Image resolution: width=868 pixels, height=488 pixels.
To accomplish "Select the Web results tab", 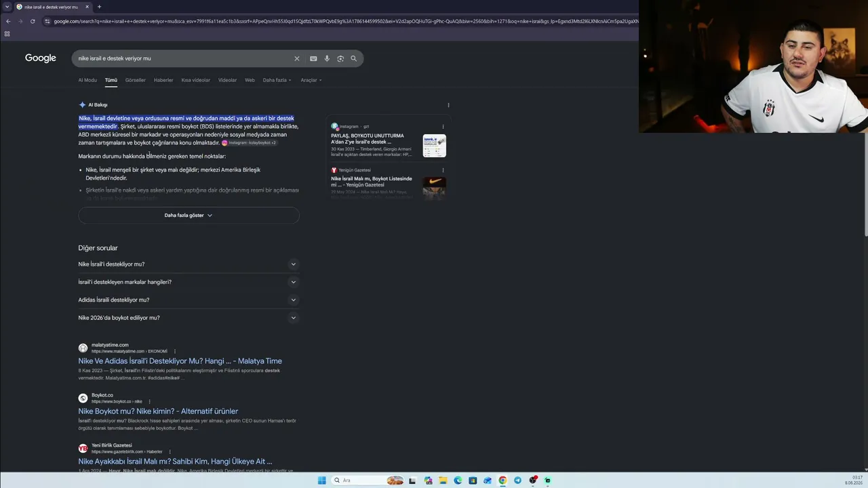I will tap(250, 80).
